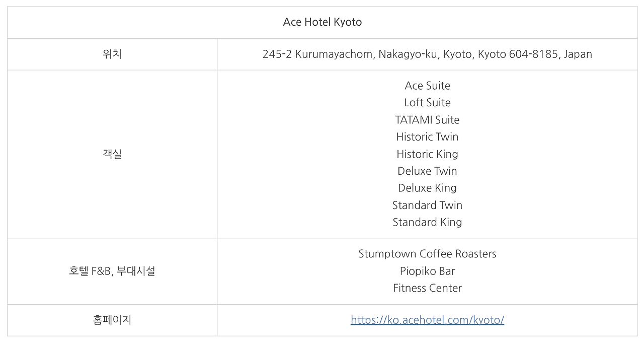Viewport: 644px width, 346px height.
Task: Open the ko.acehotel.com/kyoto link
Action: click(427, 320)
